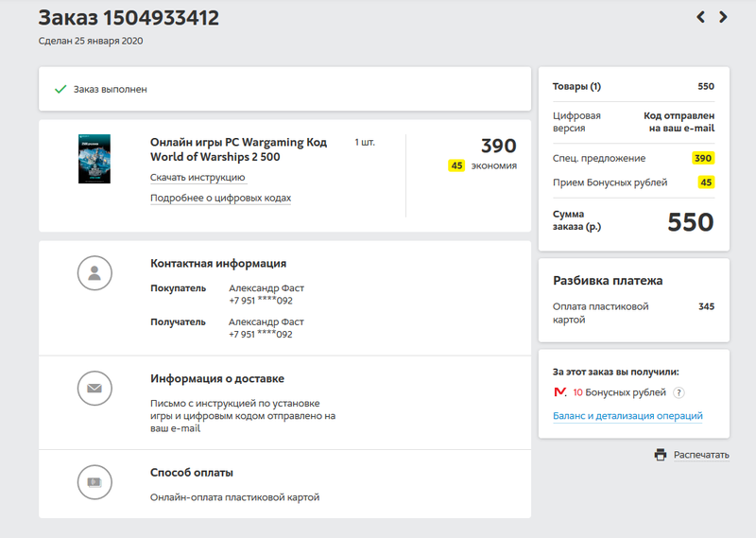Open 'Подробнее о цифровых кодах' link
Image resolution: width=756 pixels, height=538 pixels.
[220, 198]
